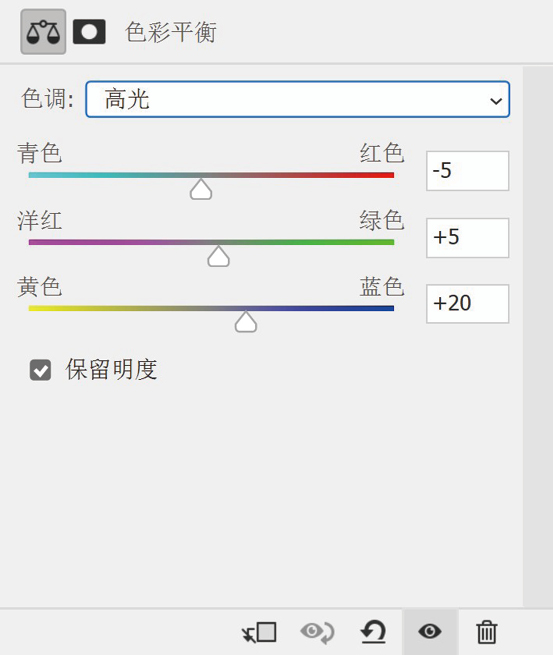
Task: Open the 色调 dropdown showing 高光
Action: pos(297,99)
